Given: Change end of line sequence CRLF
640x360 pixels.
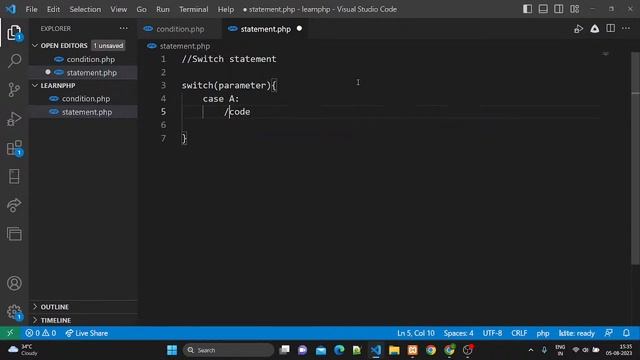Looking at the screenshot, I should [519, 333].
